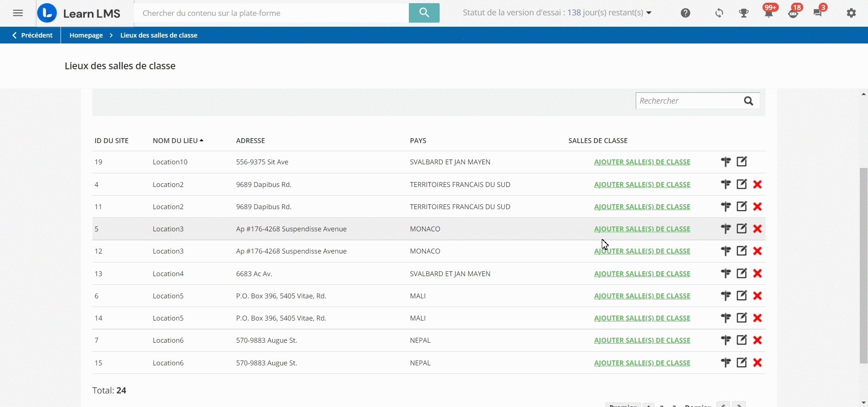The image size is (868, 407).
Task: Delete the location with site ID 13
Action: pyautogui.click(x=758, y=273)
